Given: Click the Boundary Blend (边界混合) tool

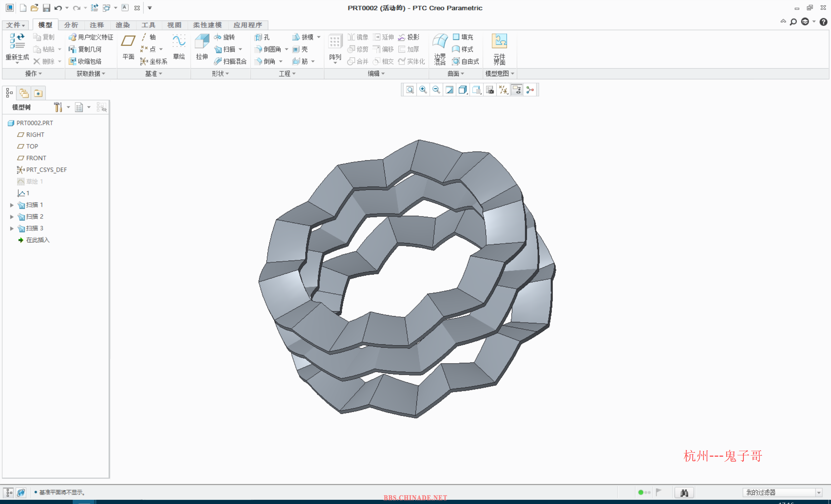Looking at the screenshot, I should [440, 49].
